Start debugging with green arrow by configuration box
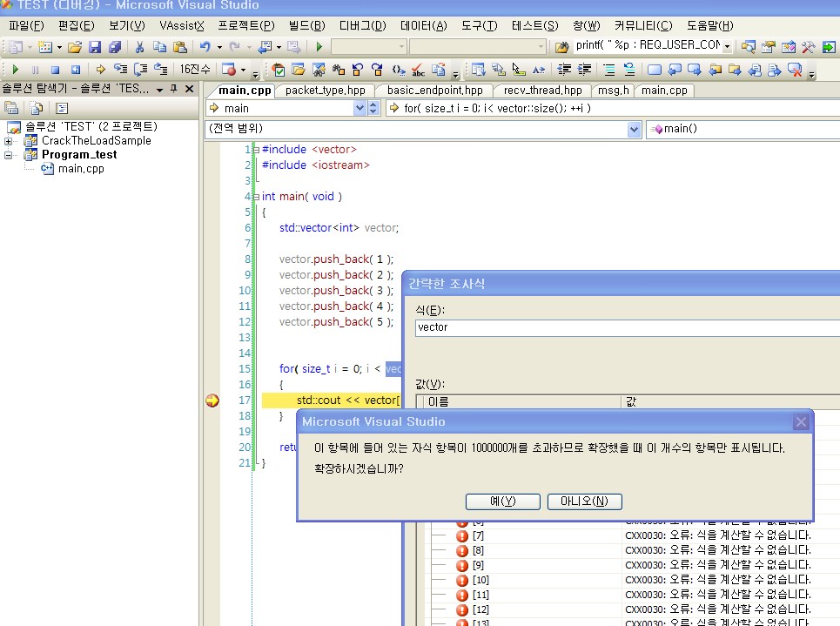840x626 pixels. (x=319, y=47)
